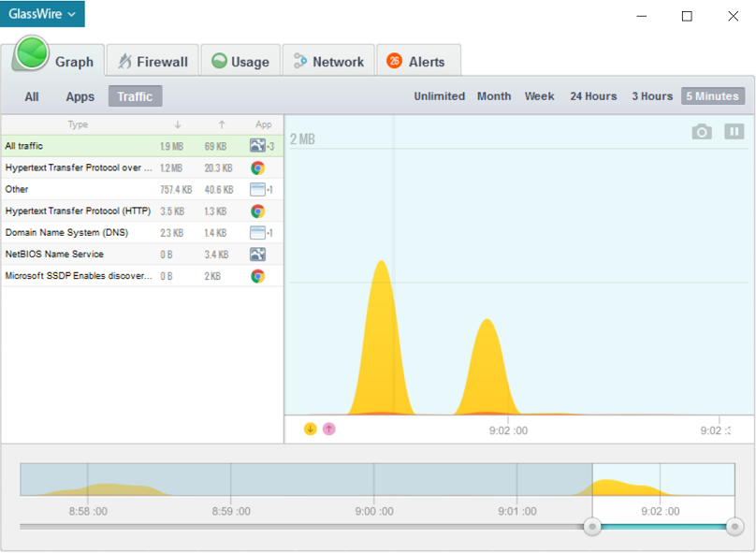
Task: Click the camera snapshot icon
Action: point(702,132)
